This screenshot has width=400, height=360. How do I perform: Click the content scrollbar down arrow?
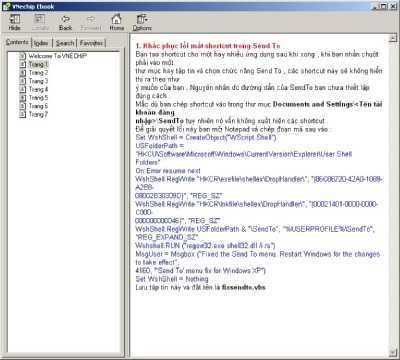(x=392, y=352)
